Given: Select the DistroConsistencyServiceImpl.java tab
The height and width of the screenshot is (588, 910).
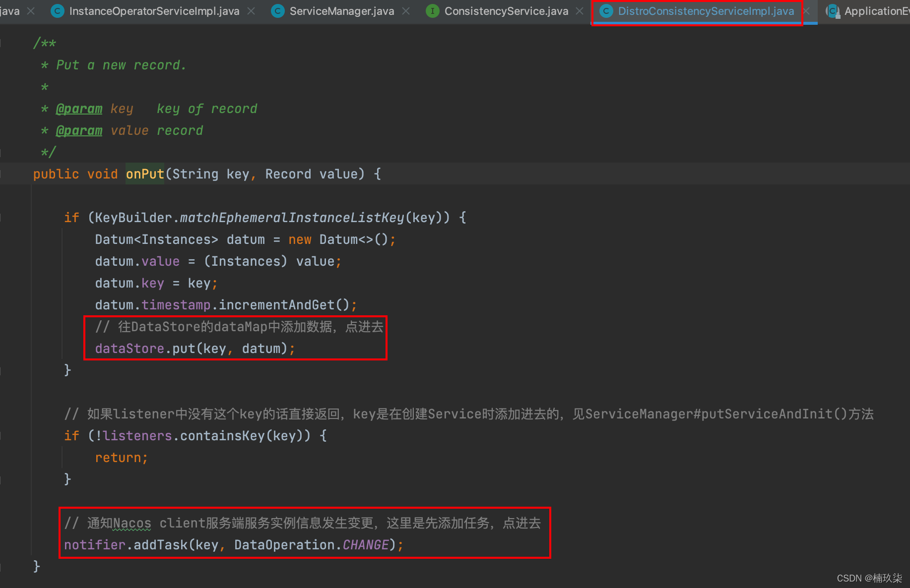Looking at the screenshot, I should point(706,11).
